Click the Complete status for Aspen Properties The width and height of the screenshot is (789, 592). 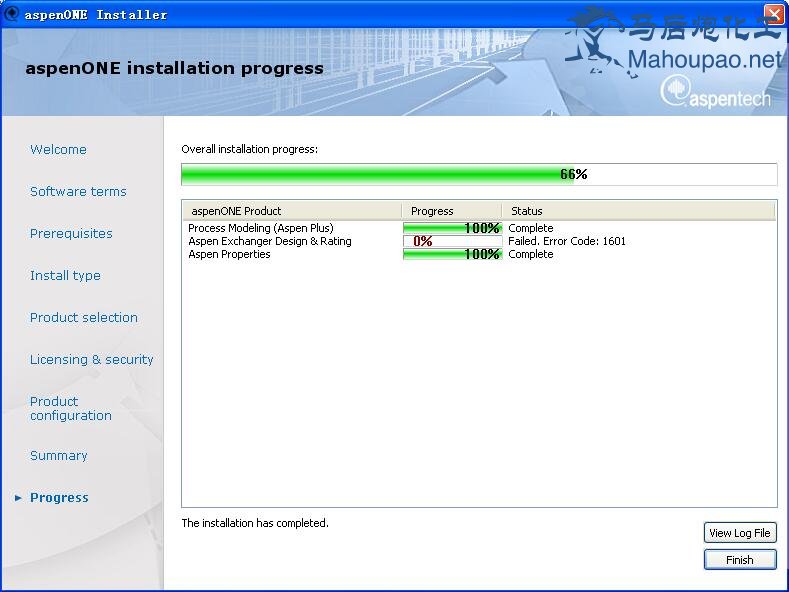click(530, 254)
